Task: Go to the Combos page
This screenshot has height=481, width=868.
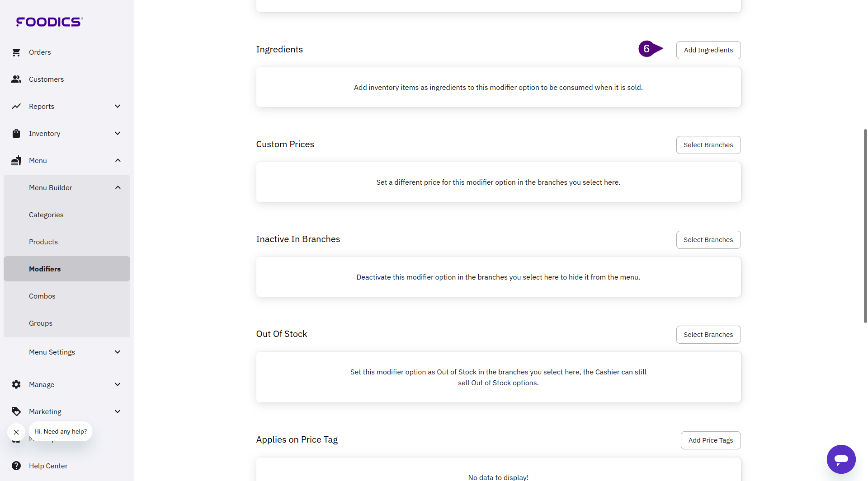Action: (x=42, y=296)
